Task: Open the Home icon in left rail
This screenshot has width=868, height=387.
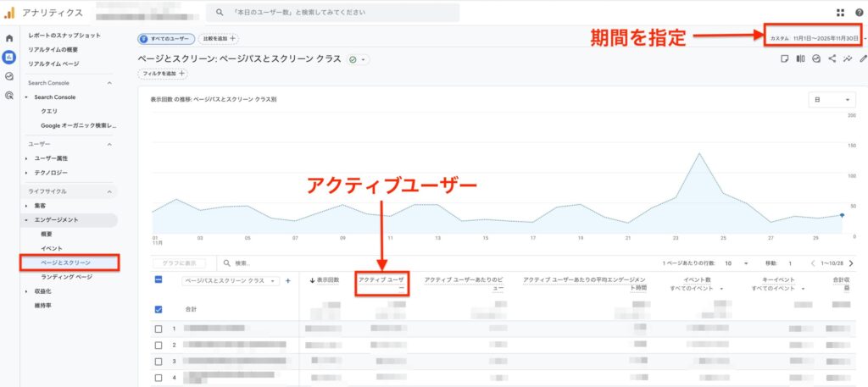Action: [9, 38]
